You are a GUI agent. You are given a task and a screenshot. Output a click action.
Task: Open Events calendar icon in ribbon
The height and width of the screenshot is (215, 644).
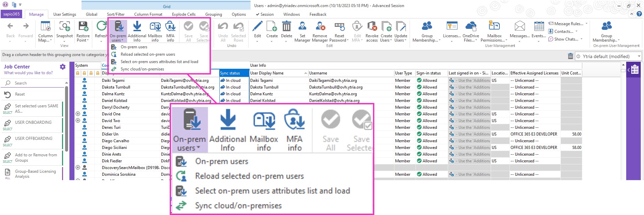[x=539, y=26]
